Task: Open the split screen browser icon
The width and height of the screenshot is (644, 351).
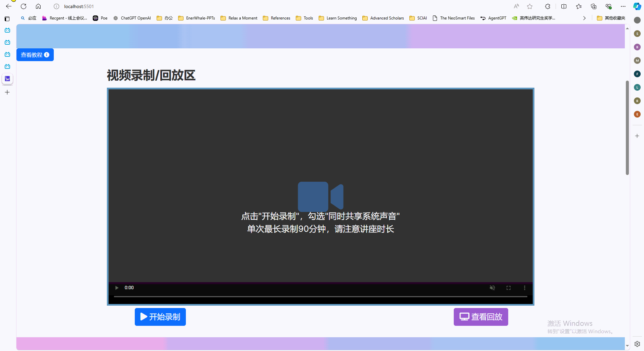Action: point(564,6)
